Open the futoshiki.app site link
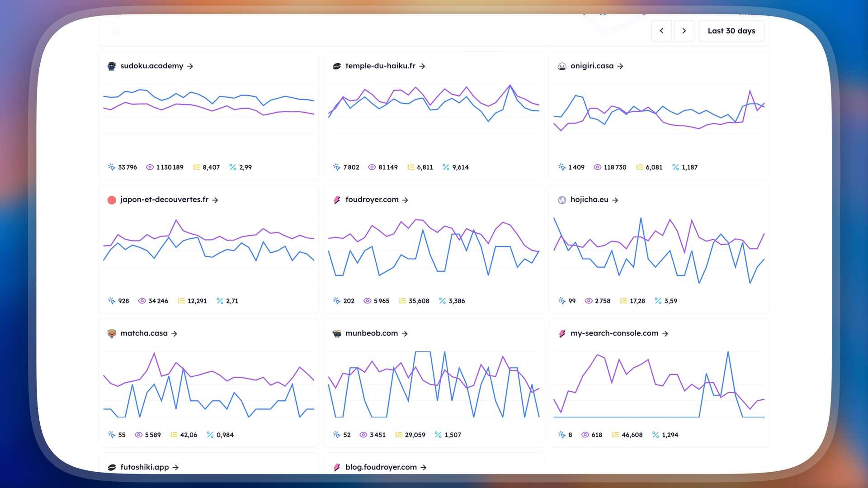The height and width of the screenshot is (488, 868). coord(149,467)
